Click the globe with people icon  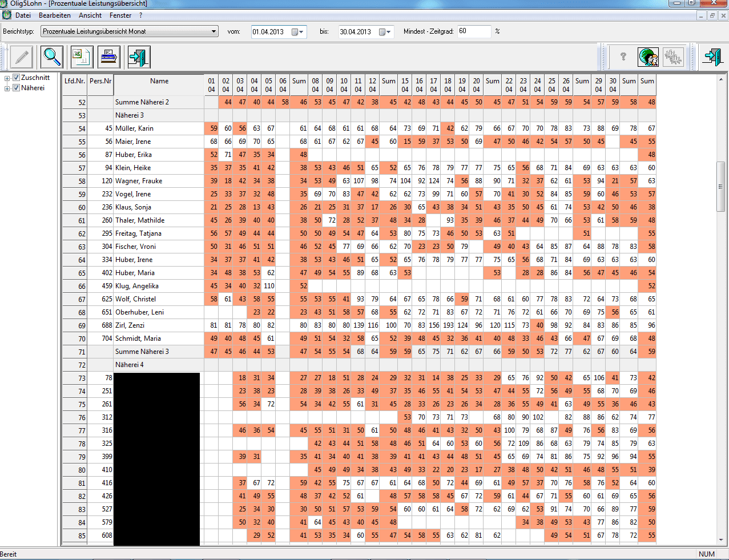(x=648, y=57)
